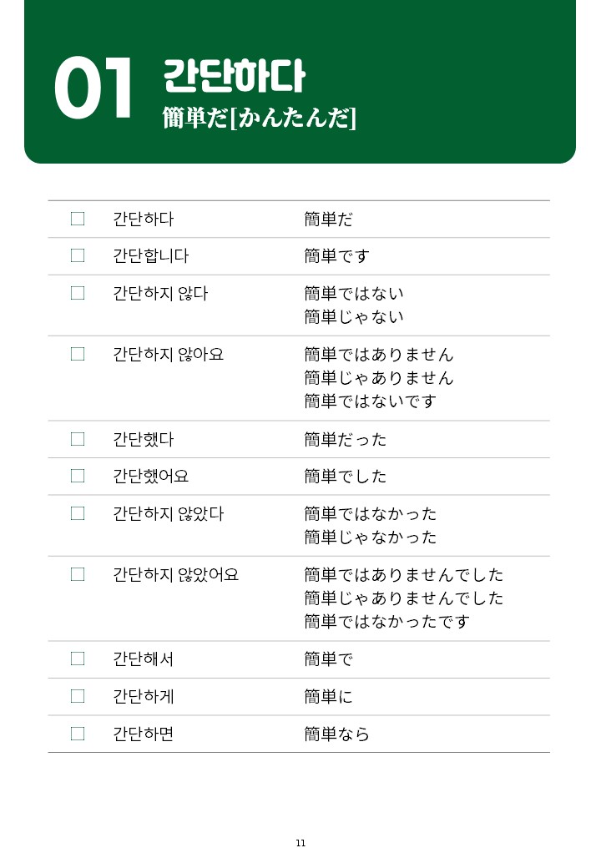Click the Japanese text 簡単でした

pyautogui.click(x=346, y=477)
